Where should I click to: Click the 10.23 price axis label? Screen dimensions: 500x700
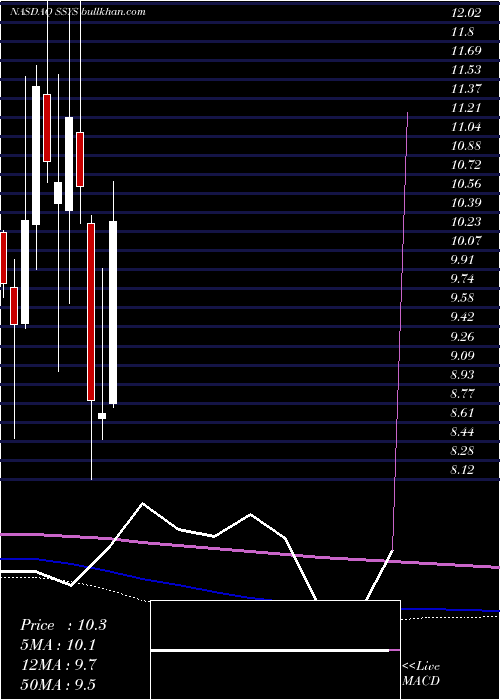(466, 222)
